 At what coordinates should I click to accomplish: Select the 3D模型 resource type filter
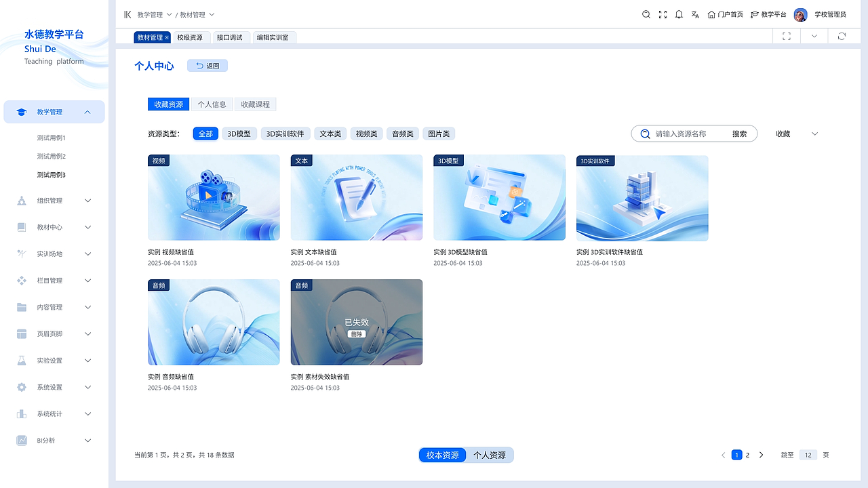tap(239, 134)
